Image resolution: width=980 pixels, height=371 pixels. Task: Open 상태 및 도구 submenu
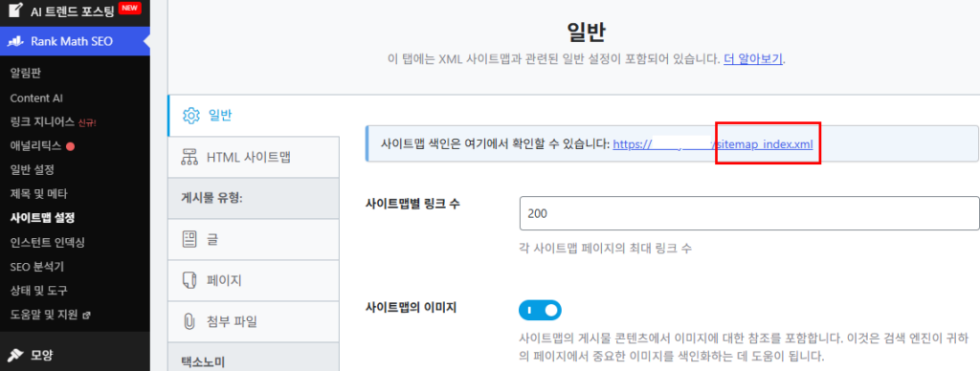pyautogui.click(x=38, y=291)
